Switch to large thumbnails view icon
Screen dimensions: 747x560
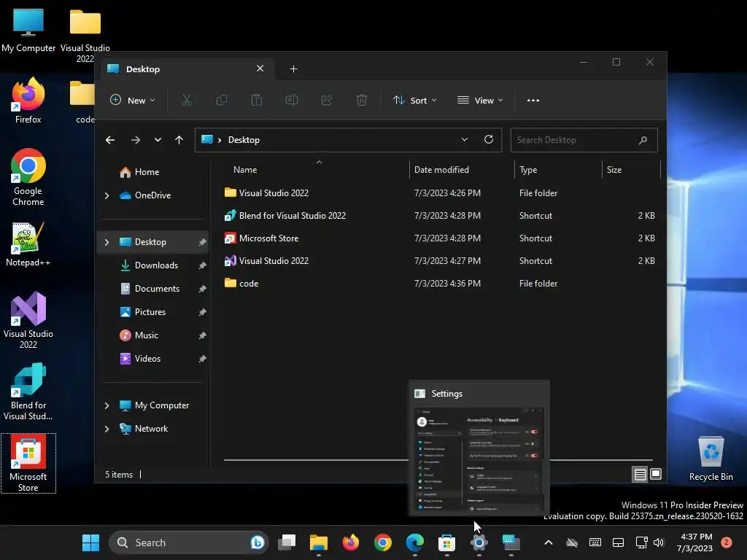pyautogui.click(x=656, y=474)
